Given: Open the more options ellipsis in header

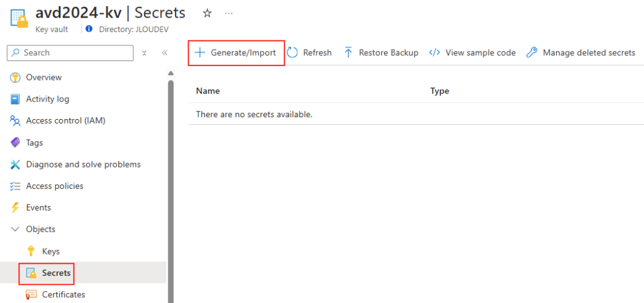Looking at the screenshot, I should [229, 13].
